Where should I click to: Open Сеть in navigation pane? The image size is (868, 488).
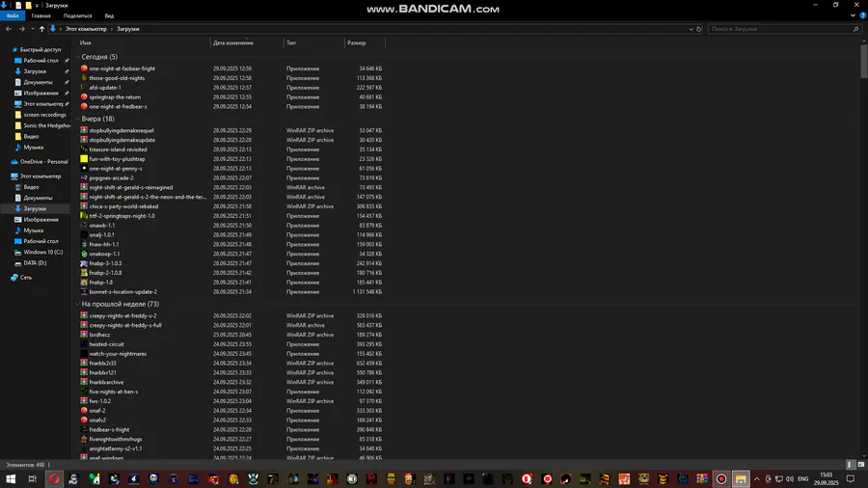[x=25, y=278]
